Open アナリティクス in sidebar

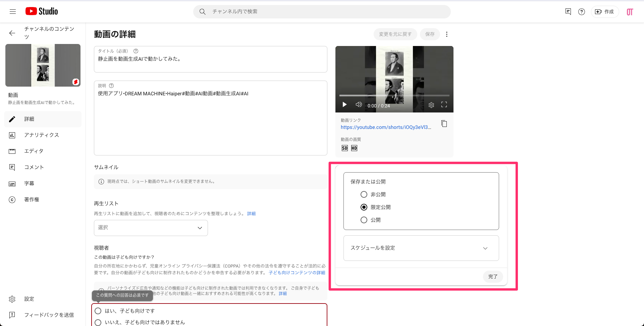[x=42, y=135]
